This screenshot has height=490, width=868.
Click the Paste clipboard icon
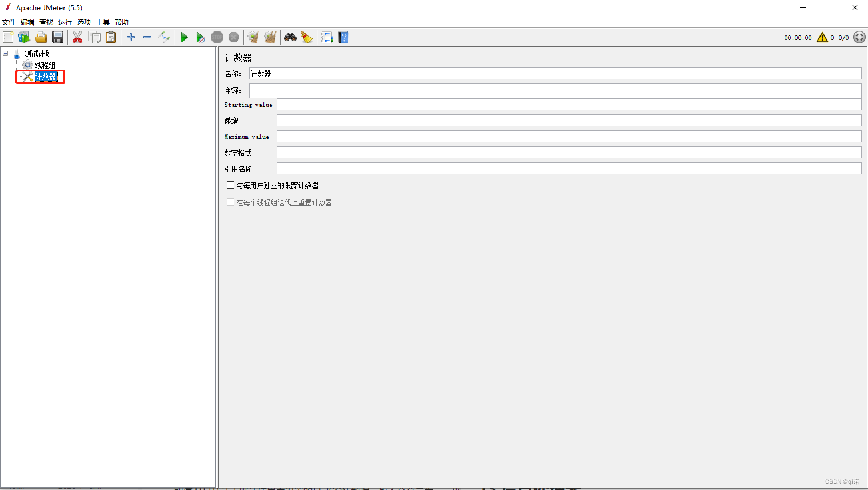111,37
